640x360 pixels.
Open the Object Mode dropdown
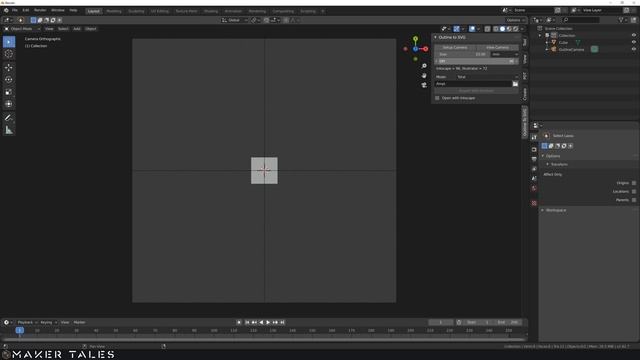coord(22,29)
